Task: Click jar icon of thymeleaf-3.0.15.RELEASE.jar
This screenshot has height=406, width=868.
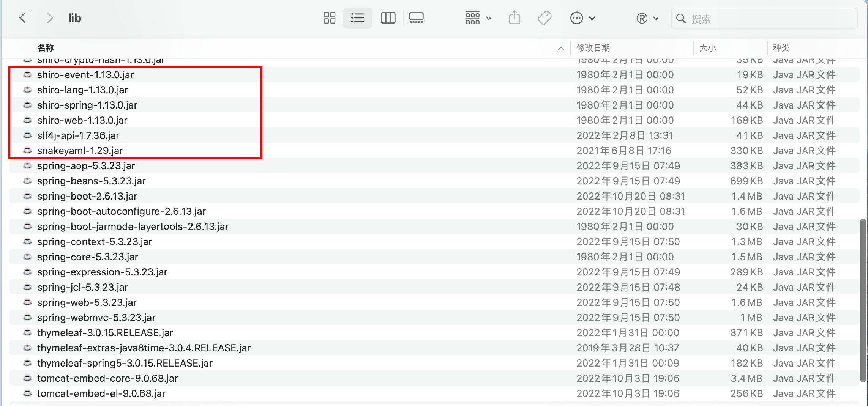Action: 27,332
